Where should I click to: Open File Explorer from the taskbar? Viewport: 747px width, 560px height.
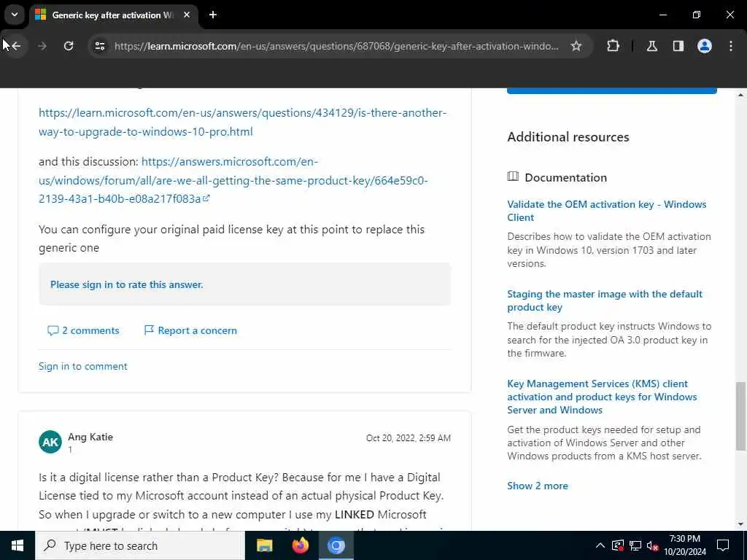[x=264, y=545]
